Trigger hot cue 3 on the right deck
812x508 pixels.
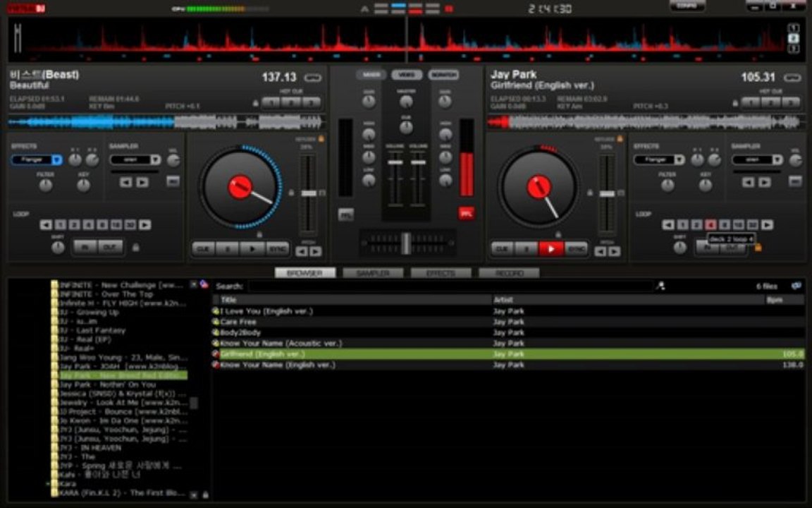(791, 102)
